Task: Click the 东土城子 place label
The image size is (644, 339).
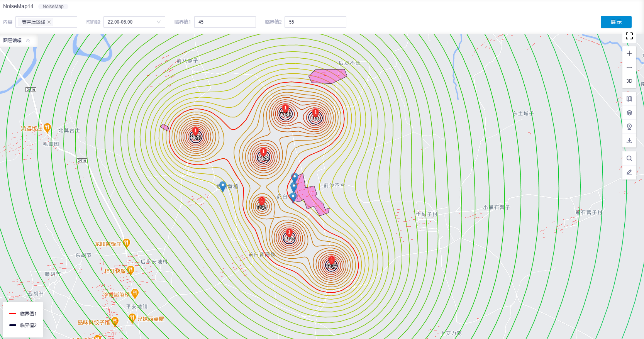Action: click(523, 114)
